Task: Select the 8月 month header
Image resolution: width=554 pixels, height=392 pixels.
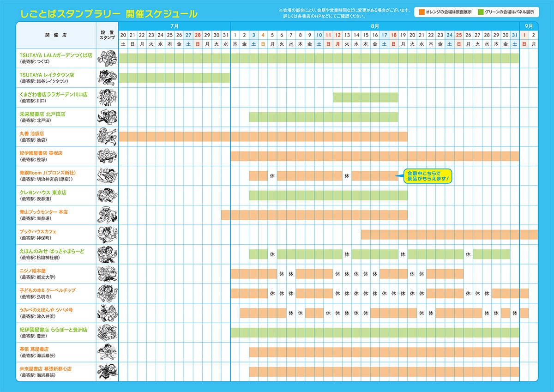Action: pyautogui.click(x=375, y=26)
